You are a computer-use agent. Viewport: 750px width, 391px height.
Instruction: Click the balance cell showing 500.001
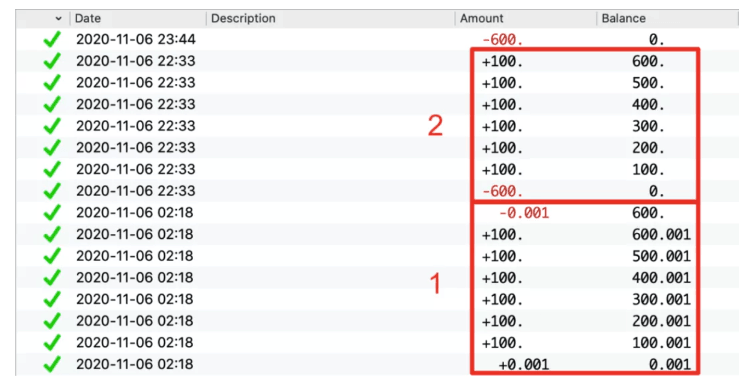(x=662, y=256)
